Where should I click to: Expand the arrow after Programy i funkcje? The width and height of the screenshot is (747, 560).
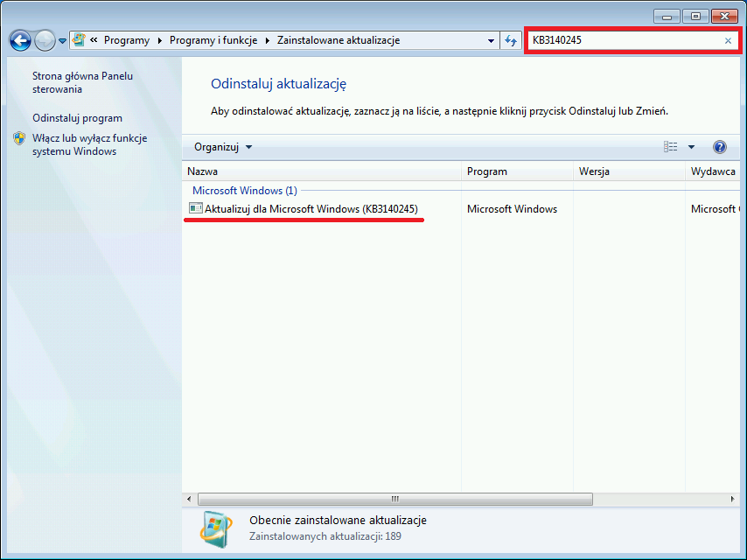click(x=268, y=40)
